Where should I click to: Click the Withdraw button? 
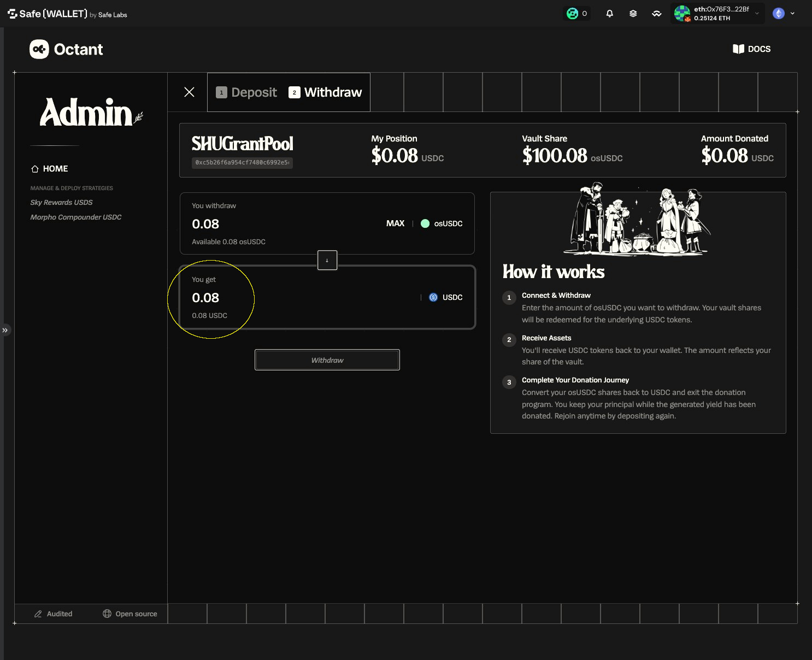point(327,360)
